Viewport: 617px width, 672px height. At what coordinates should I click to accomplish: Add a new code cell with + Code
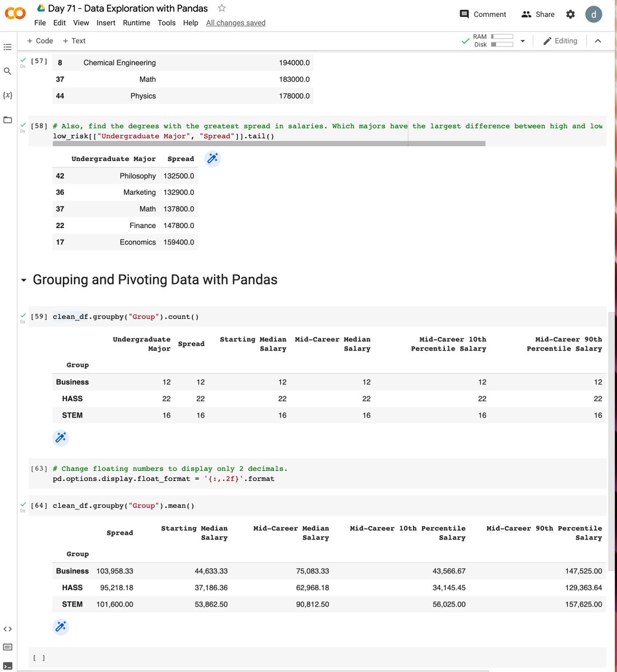[x=40, y=41]
